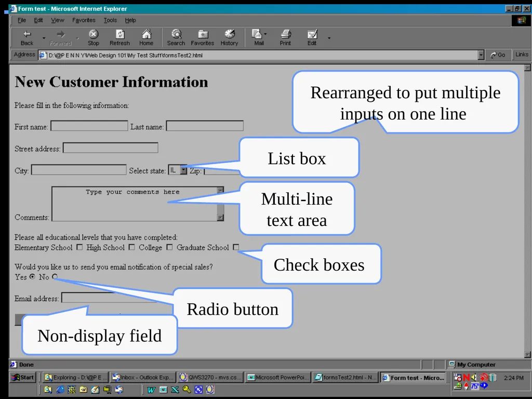Open the Select state dropdown
The width and height of the screenshot is (532, 399).
[x=178, y=170]
